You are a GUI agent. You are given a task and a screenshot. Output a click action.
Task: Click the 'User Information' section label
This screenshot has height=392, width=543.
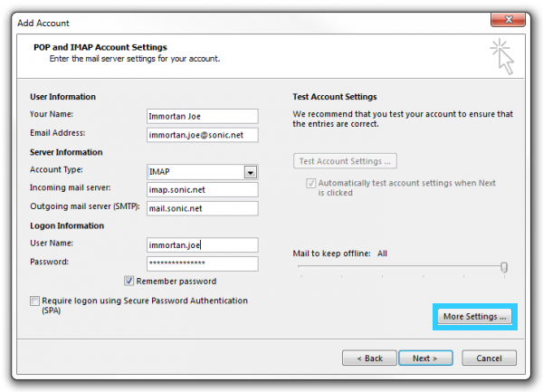[x=62, y=97]
